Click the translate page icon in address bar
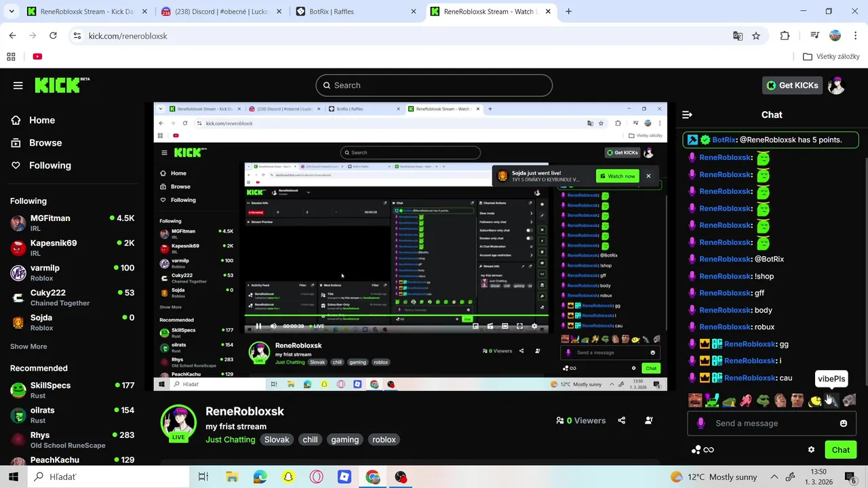868x488 pixels. (738, 36)
